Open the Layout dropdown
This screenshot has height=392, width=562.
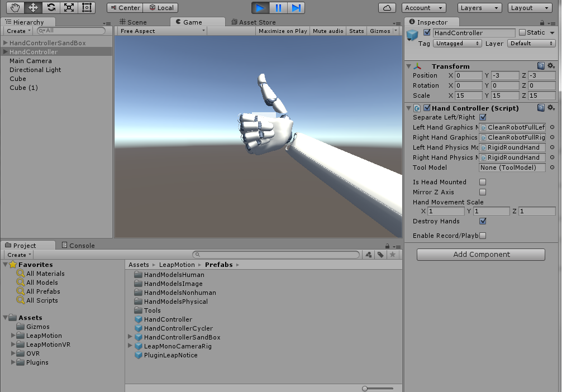(x=530, y=8)
